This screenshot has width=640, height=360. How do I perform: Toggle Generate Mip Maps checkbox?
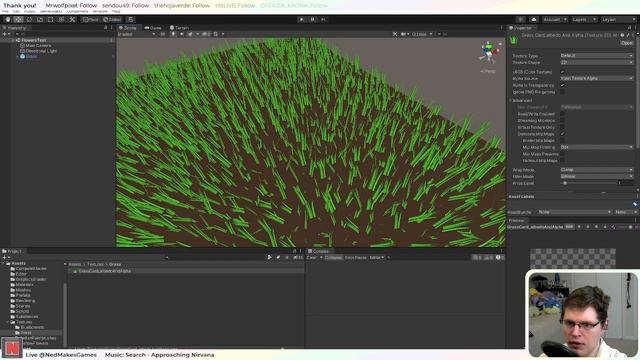coord(562,134)
